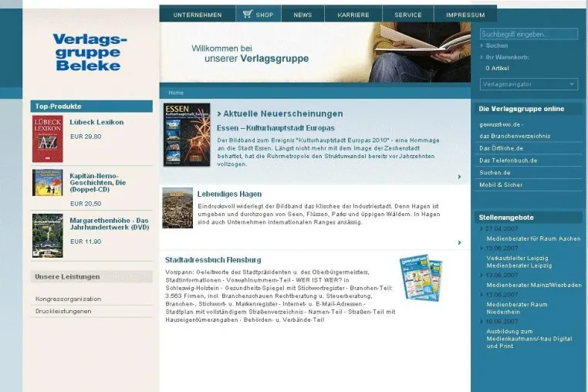This screenshot has height=392, width=588.
Task: Click the shopping cart icon beside Shop
Action: (248, 14)
